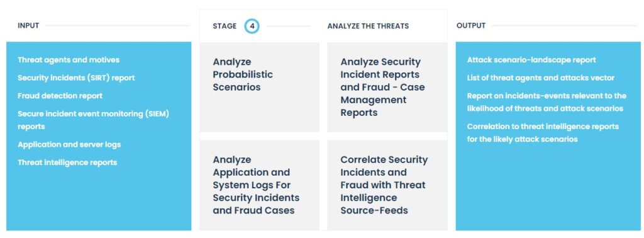This screenshot has width=644, height=238.
Task: Open Secure incident event monitoring (SIEM) reports
Action: pos(93,120)
